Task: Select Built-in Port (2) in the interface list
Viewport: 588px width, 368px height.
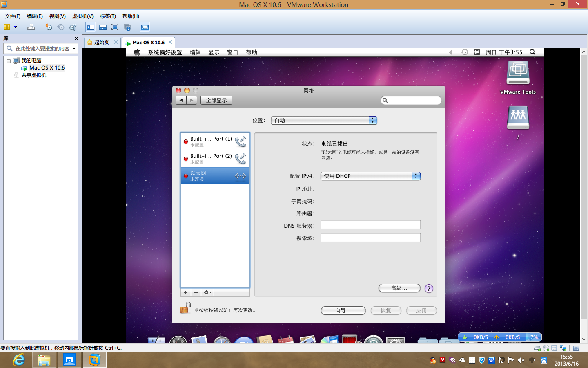Action: [x=215, y=159]
